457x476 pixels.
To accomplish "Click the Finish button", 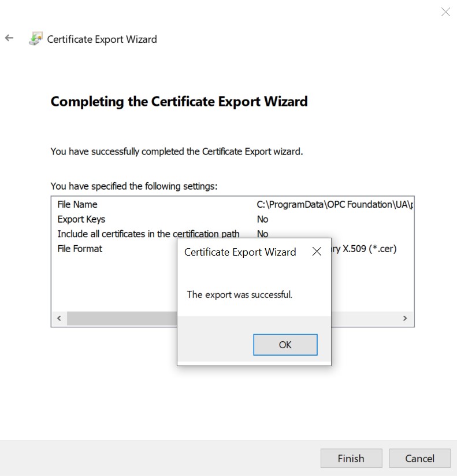I will point(351,458).
